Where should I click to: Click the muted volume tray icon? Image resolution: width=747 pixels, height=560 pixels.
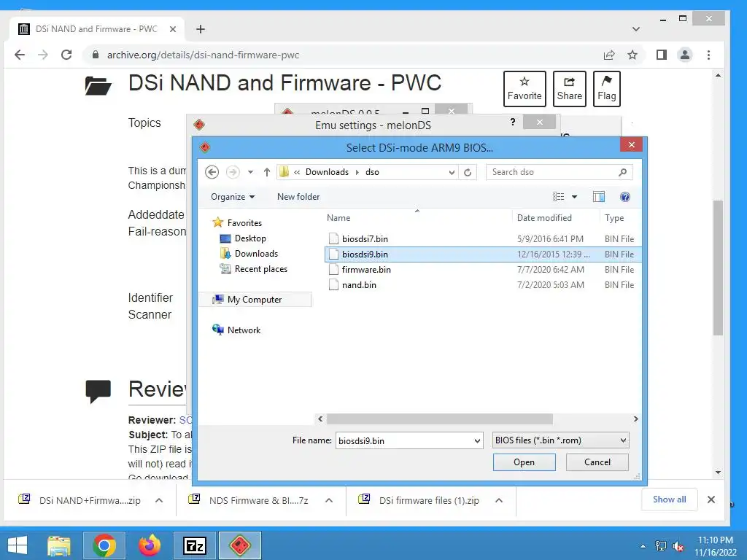678,546
